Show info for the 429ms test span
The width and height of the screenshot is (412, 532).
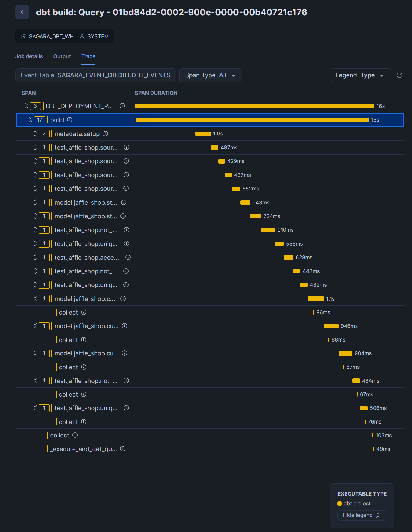point(126,161)
